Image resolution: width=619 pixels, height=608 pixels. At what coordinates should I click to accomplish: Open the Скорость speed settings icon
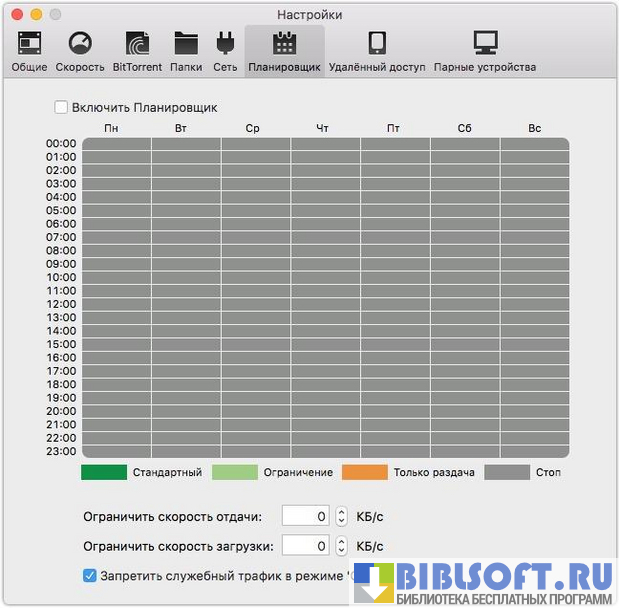(80, 45)
